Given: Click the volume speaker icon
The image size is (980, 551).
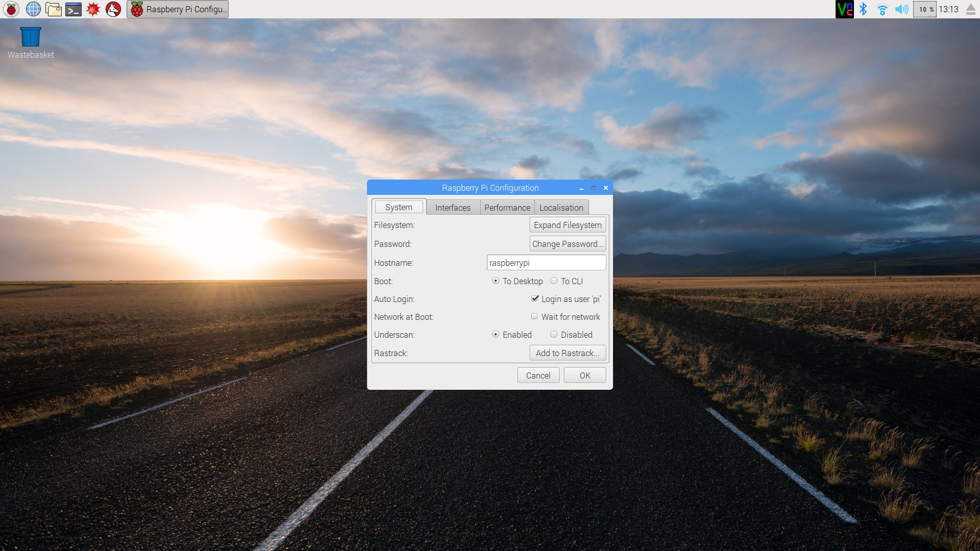Looking at the screenshot, I should (x=901, y=9).
